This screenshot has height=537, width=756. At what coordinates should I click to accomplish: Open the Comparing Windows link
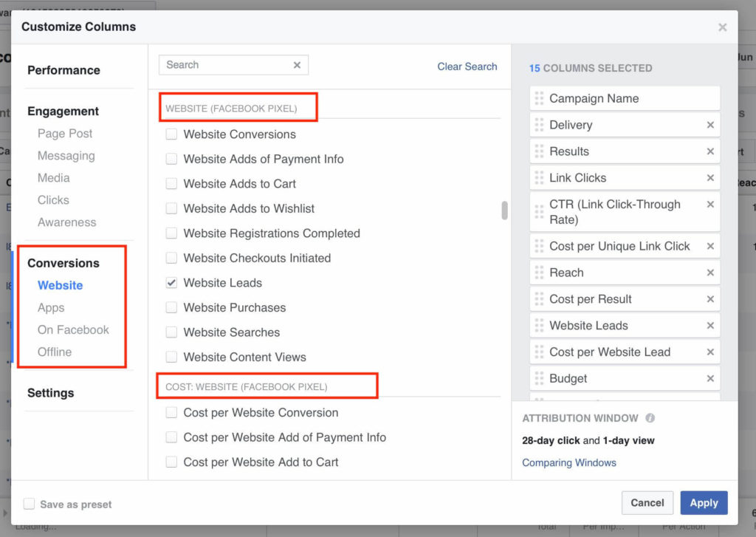click(x=568, y=462)
